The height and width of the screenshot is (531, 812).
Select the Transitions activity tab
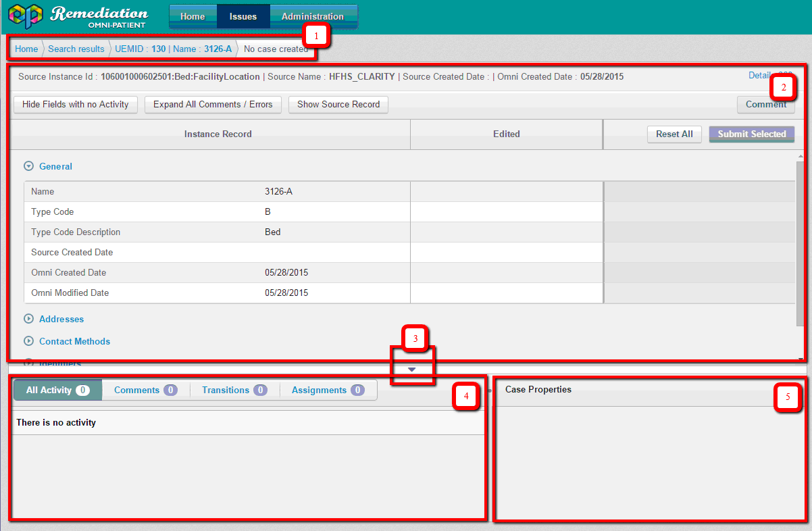point(234,390)
